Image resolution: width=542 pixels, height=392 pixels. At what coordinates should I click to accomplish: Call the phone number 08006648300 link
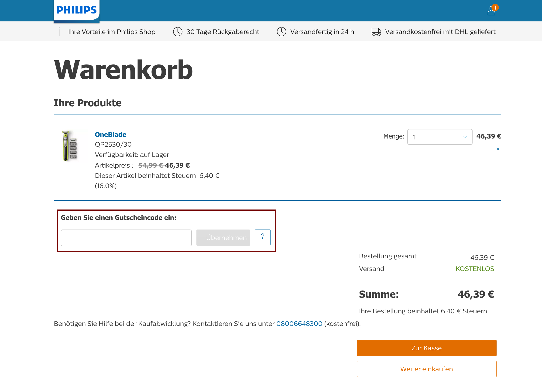tap(299, 324)
